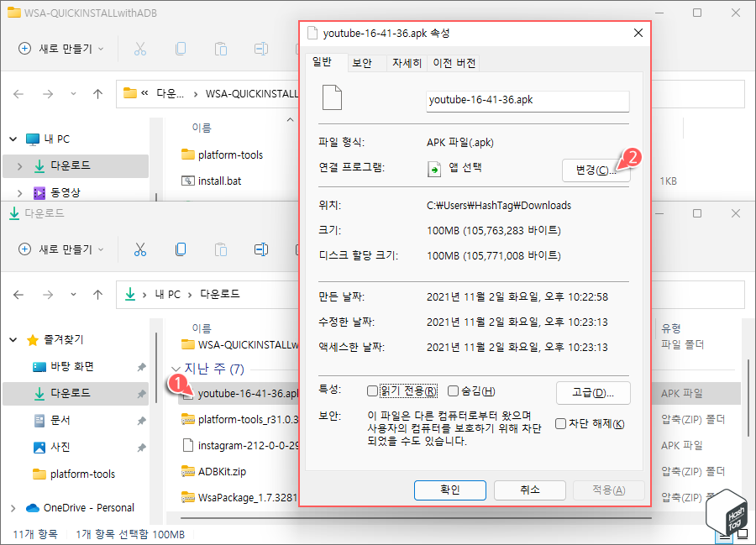
Task: Click address bar 내 PC breadcrumb
Action: tap(167, 295)
